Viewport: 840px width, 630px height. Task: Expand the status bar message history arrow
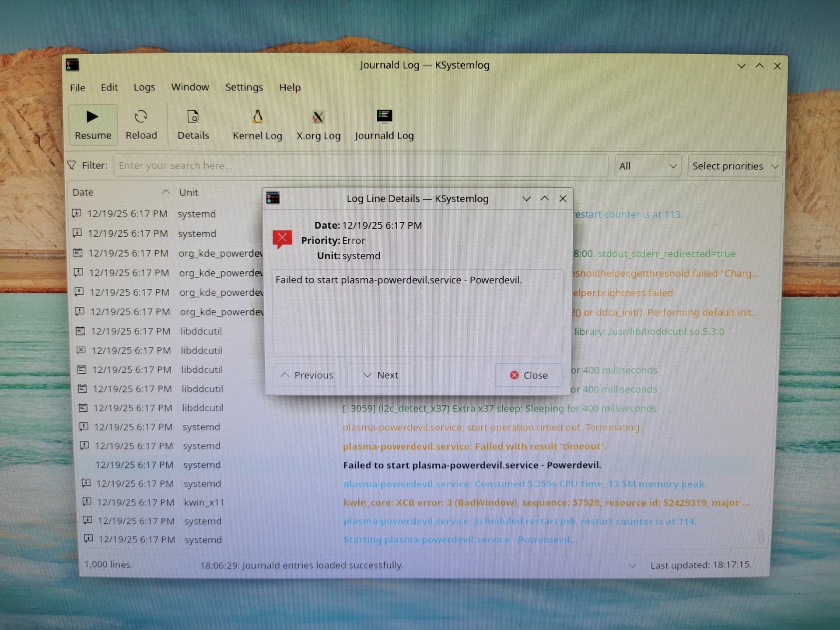[x=632, y=566]
